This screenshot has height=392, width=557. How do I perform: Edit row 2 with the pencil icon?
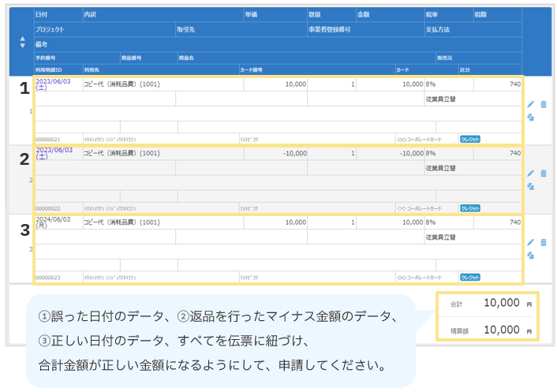530,173
